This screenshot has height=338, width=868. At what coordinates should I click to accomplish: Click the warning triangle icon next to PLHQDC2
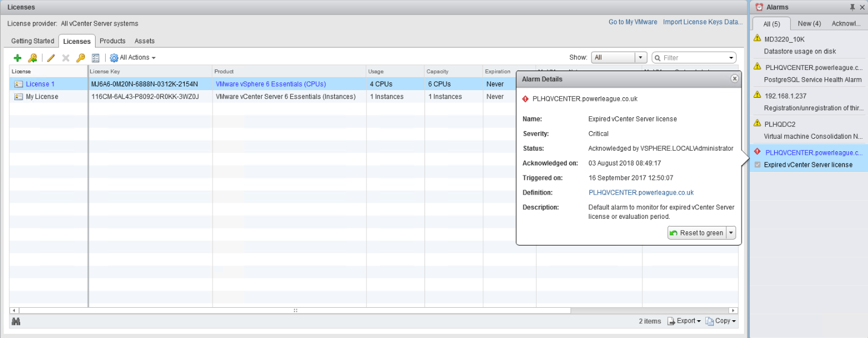coord(757,123)
